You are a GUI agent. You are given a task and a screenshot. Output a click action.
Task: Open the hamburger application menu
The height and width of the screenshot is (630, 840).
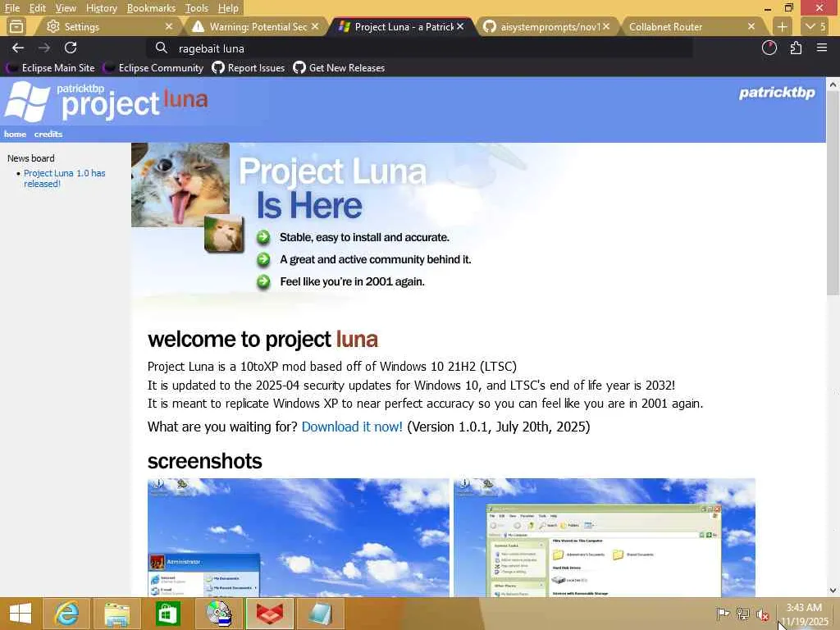822,48
